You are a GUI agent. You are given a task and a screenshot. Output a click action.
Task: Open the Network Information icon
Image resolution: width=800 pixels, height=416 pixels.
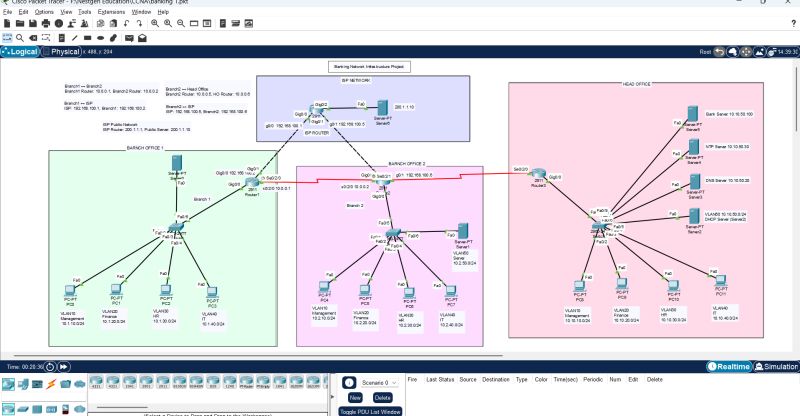coord(59,23)
